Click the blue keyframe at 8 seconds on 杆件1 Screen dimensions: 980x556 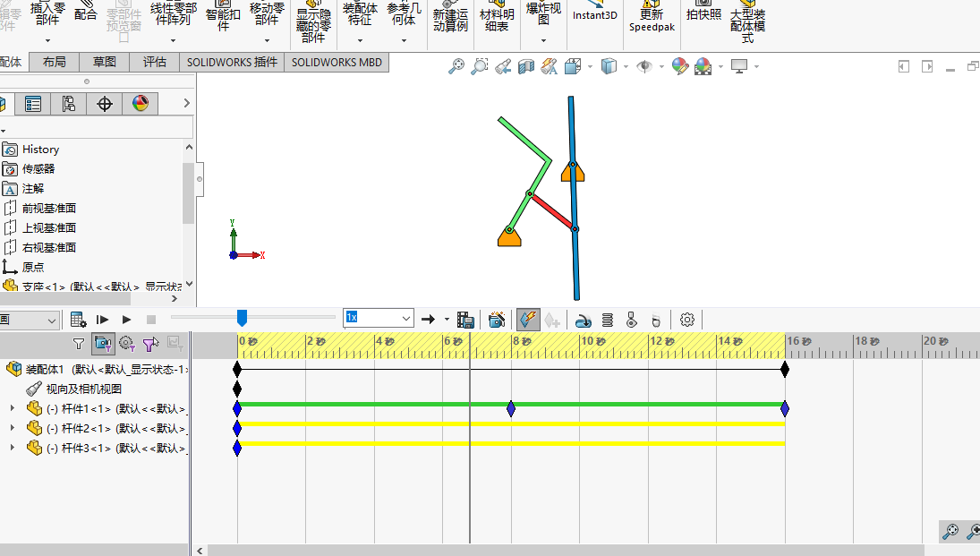511,409
